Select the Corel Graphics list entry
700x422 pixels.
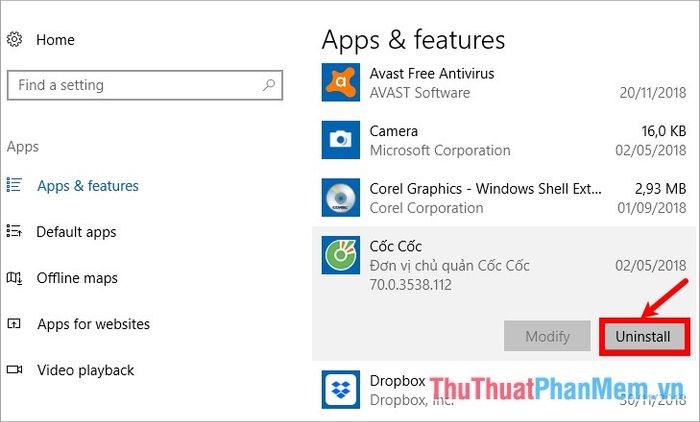pos(504,198)
